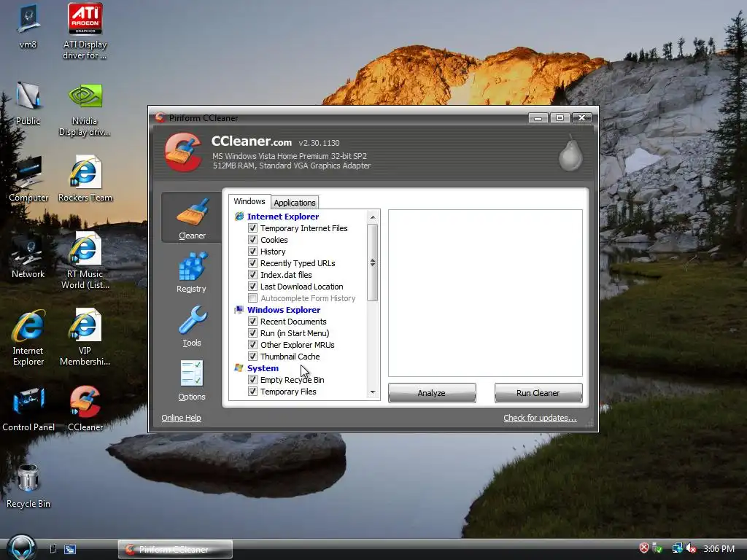
Task: Click the Piriform CCleaner taskbar button
Action: pyautogui.click(x=175, y=550)
